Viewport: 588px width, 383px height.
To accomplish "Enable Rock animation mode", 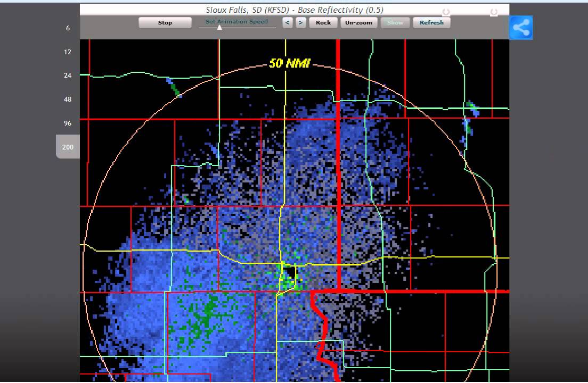I will click(323, 22).
